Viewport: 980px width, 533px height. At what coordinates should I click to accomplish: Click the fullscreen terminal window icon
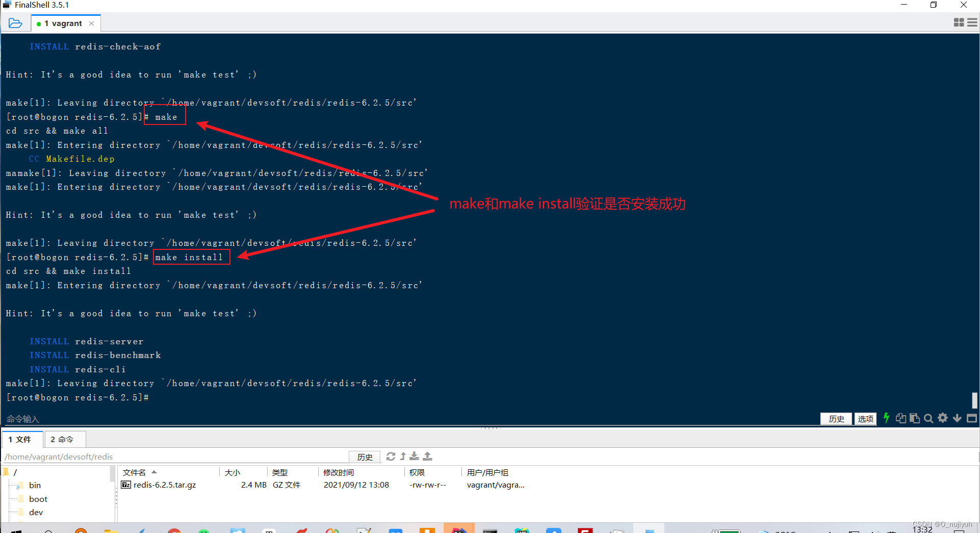click(972, 418)
